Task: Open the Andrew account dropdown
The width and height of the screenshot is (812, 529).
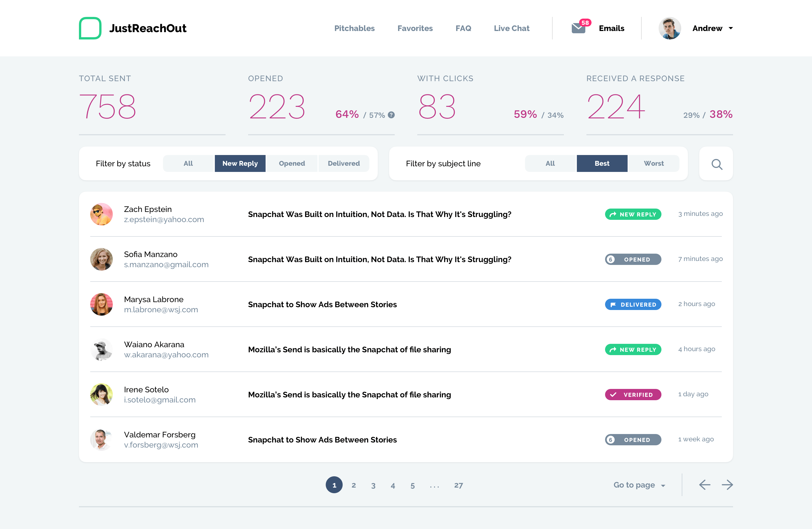Action: point(713,28)
